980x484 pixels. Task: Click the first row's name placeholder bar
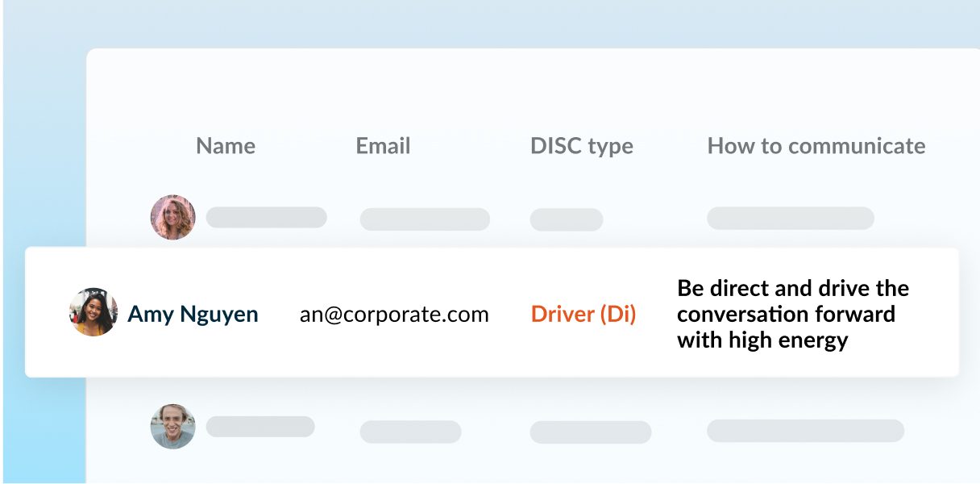(266, 217)
